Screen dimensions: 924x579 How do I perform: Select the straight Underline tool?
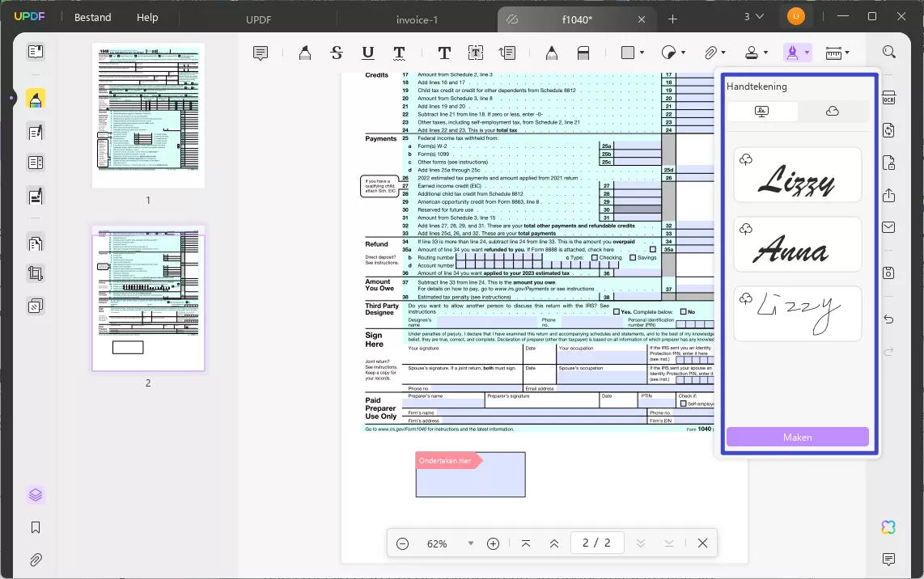coord(367,53)
